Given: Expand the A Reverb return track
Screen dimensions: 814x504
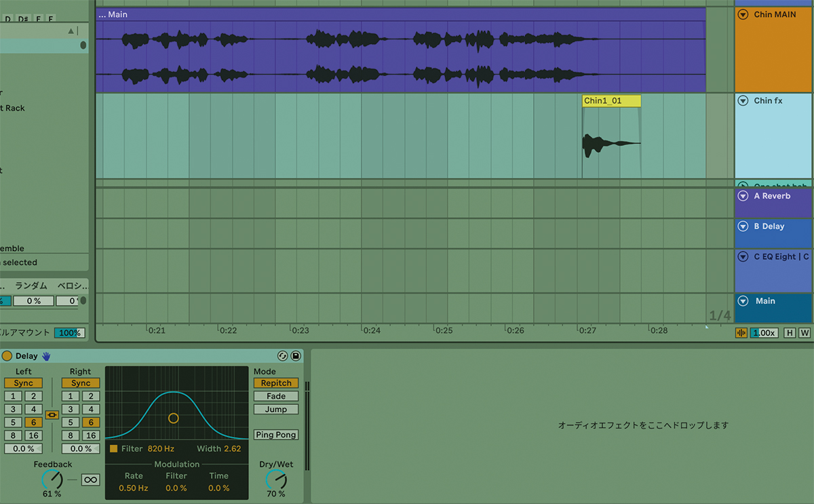Looking at the screenshot, I should [743, 196].
